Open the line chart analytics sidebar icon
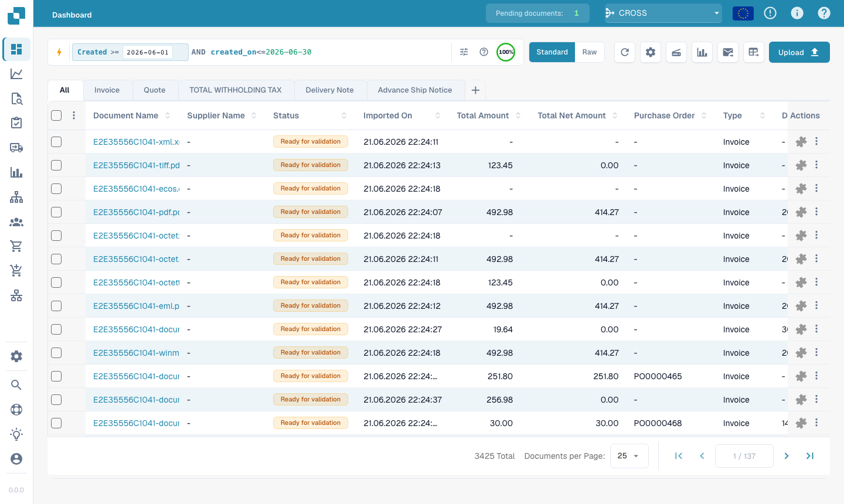Screen dimensions: 844x504 pos(16,74)
